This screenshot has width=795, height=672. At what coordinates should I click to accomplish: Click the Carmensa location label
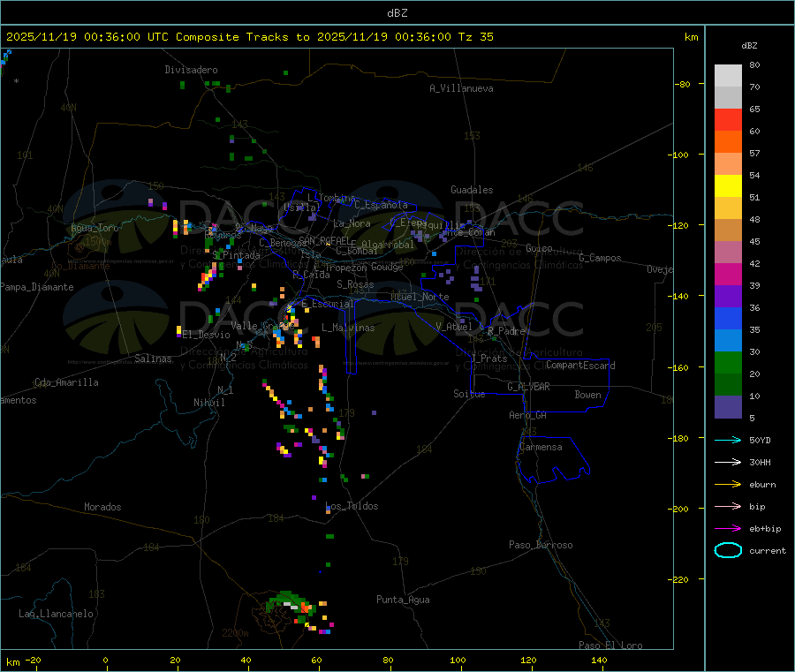[x=541, y=447]
